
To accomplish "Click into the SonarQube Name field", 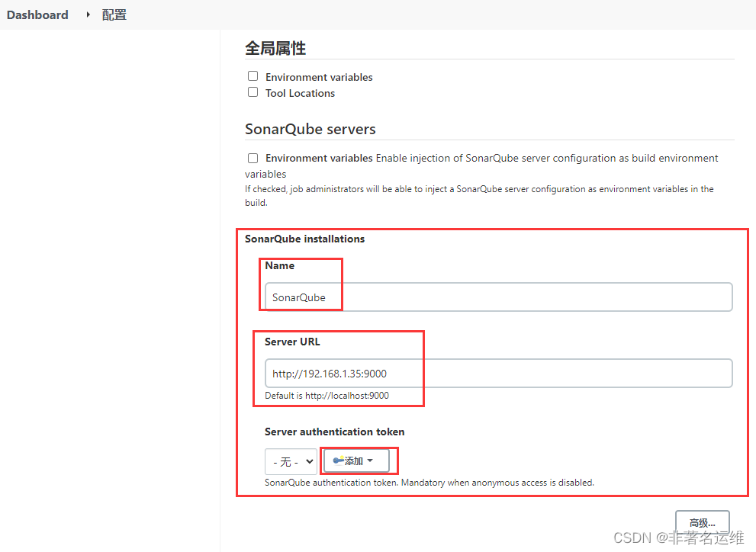I will pos(499,297).
